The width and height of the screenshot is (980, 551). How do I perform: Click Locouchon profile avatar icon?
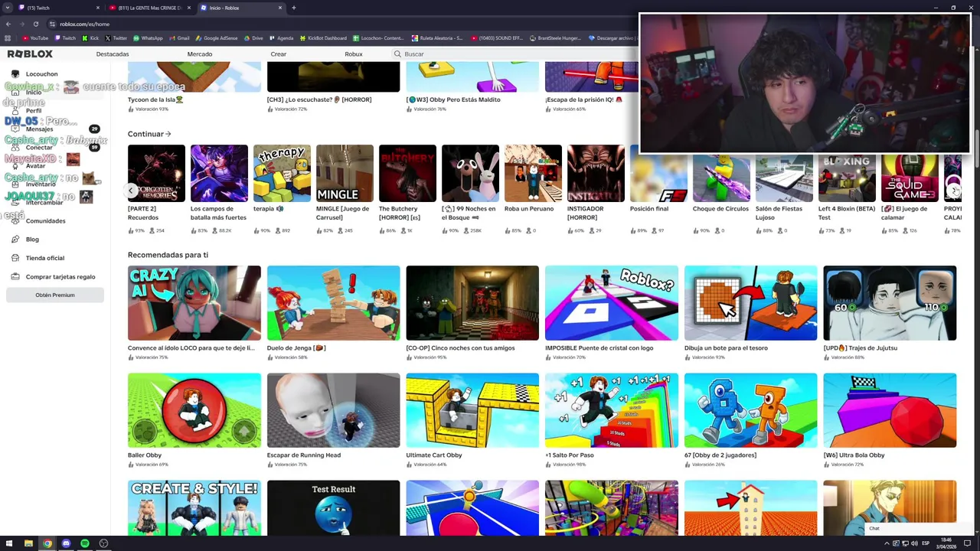[x=15, y=74]
